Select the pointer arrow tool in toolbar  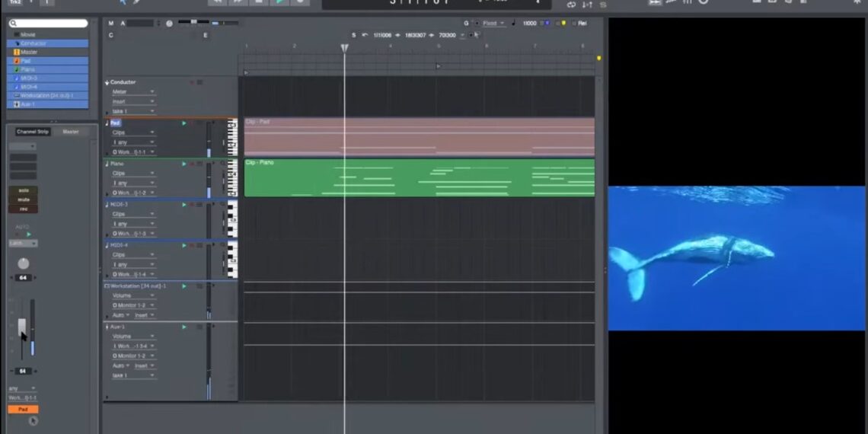coord(123,2)
